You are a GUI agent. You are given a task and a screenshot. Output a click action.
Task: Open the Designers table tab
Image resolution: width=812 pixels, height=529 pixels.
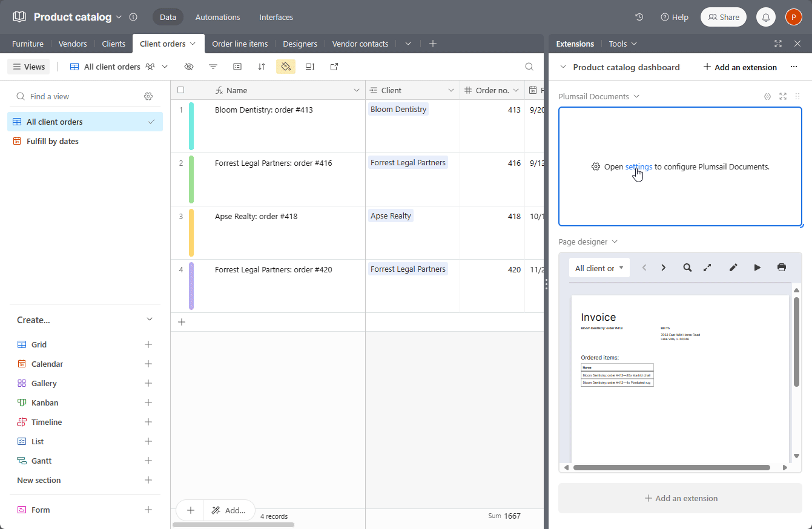coord(300,44)
